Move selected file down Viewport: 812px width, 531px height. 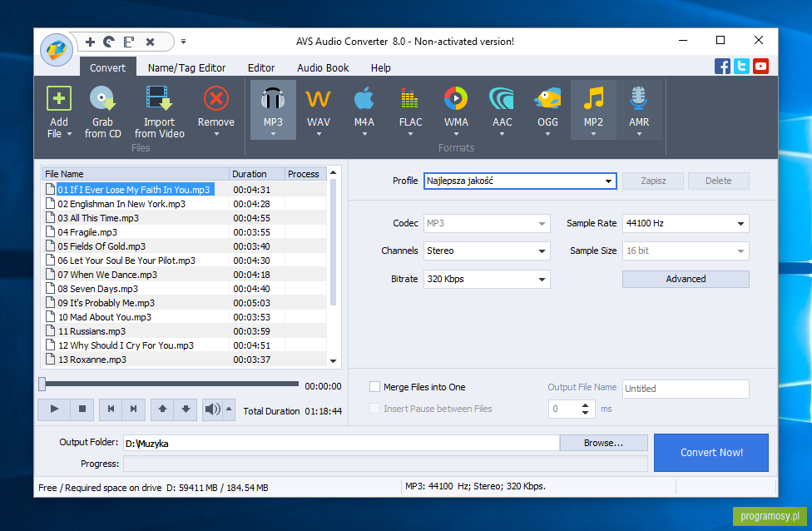coord(186,409)
